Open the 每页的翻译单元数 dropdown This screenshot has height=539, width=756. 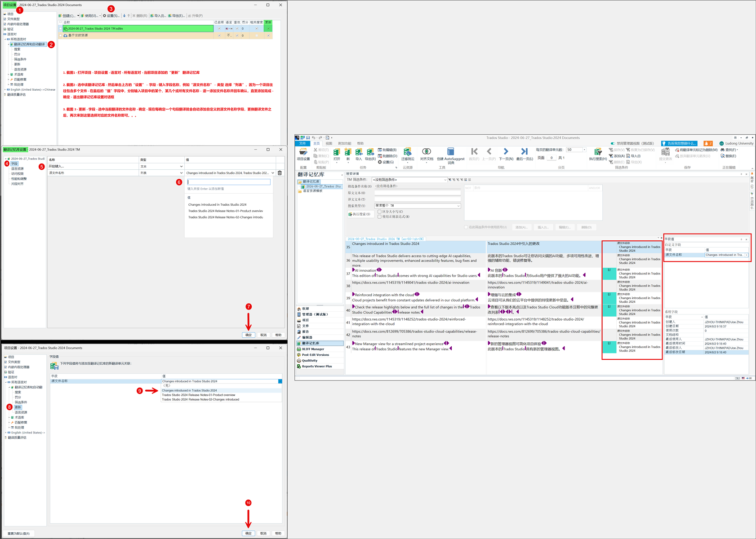click(584, 150)
